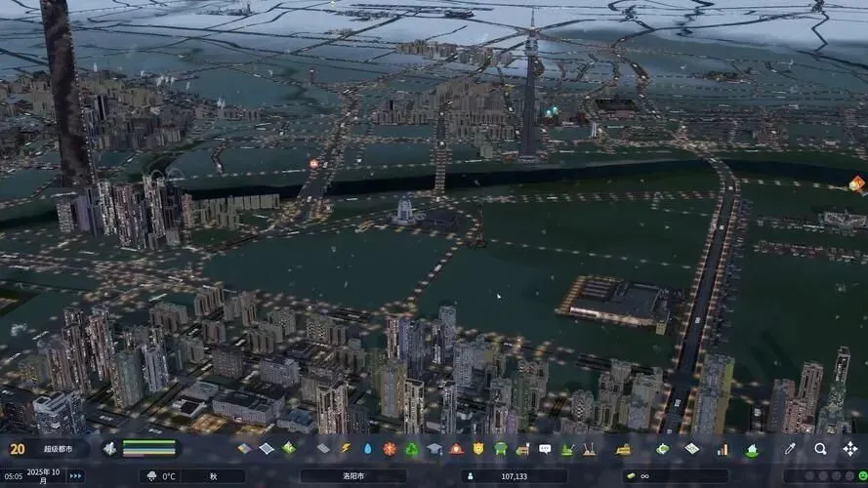Screen dimensions: 868x488
Task: Click the orange notification icon at right edge
Action: (857, 183)
